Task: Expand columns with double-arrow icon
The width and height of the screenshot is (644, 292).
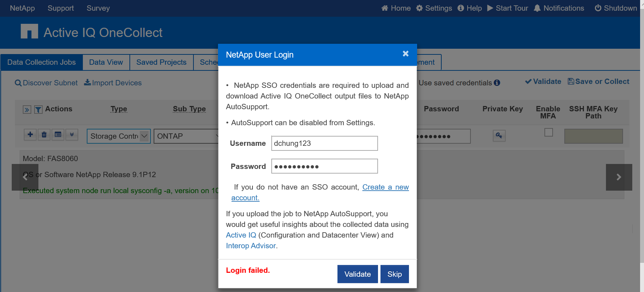Action: click(x=27, y=110)
